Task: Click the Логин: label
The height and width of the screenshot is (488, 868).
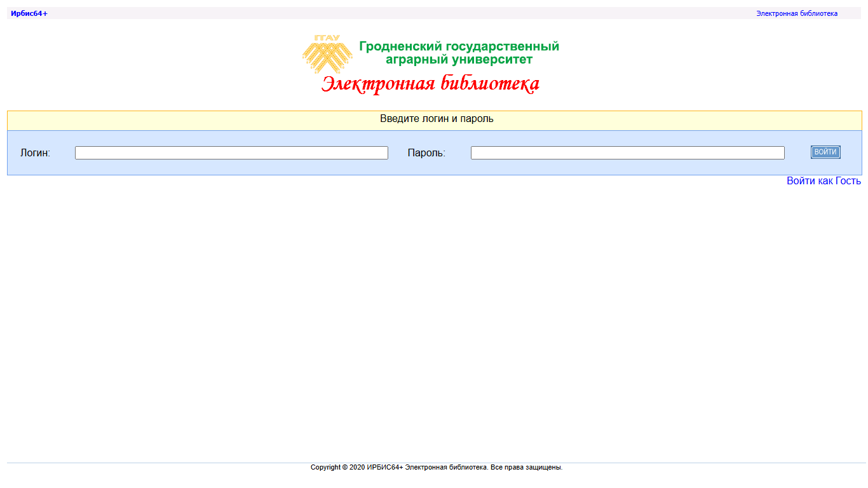Action: pyautogui.click(x=35, y=153)
